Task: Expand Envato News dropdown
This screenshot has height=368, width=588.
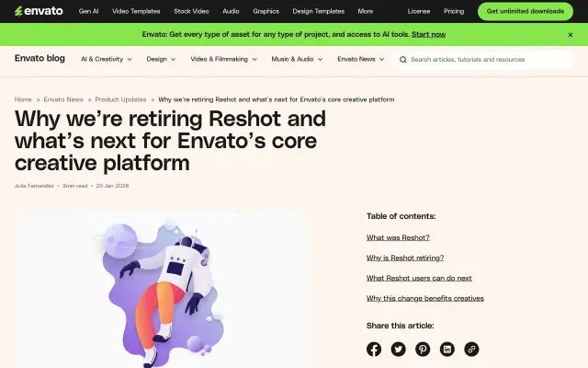Action: (361, 59)
